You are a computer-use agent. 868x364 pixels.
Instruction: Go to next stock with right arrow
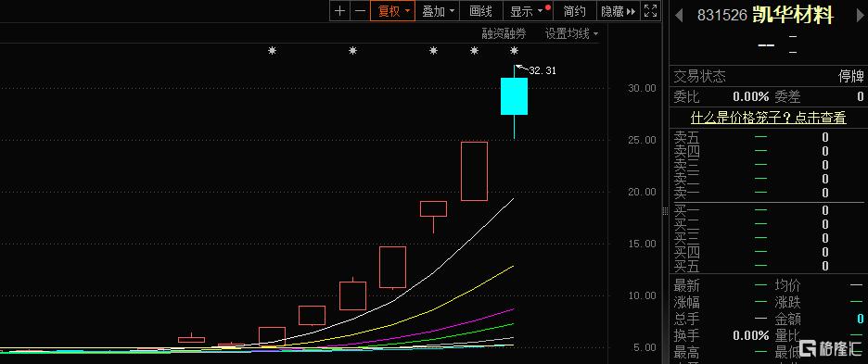point(859,16)
